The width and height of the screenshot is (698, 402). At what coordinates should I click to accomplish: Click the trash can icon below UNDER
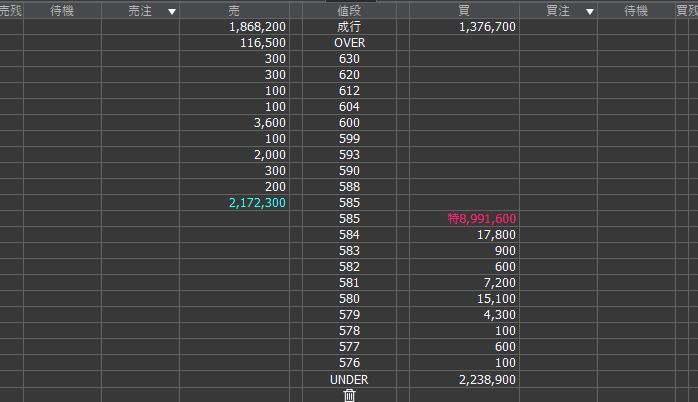(x=349, y=395)
